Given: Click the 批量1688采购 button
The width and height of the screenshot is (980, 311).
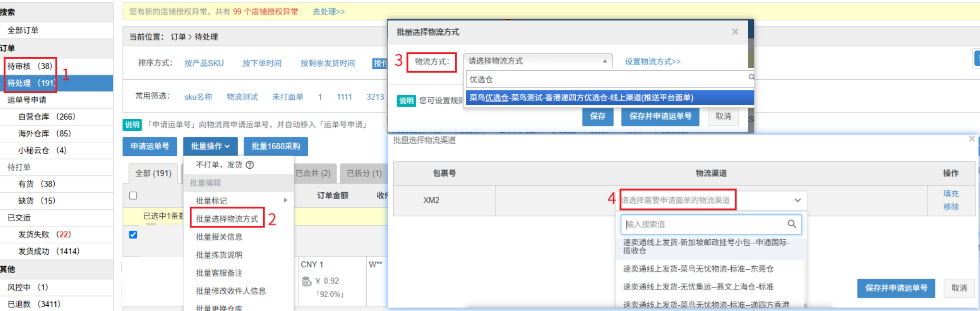Looking at the screenshot, I should [x=276, y=146].
